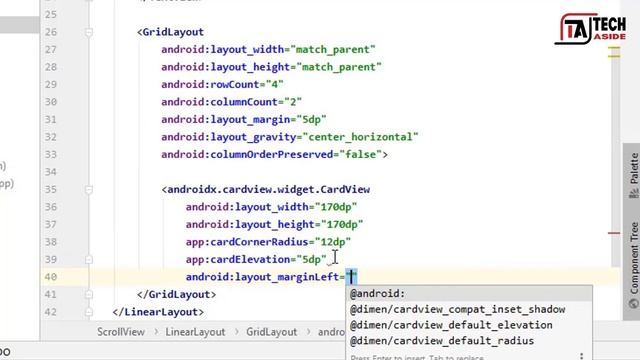
Task: Click the GridLayout layout_height "match_parent" value
Action: pyautogui.click(x=339, y=67)
